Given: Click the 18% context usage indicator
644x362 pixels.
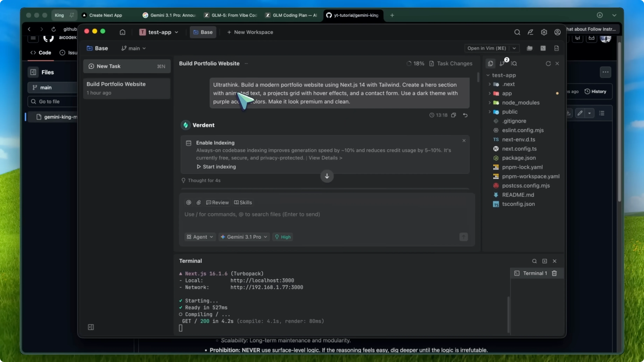Looking at the screenshot, I should click(415, 63).
